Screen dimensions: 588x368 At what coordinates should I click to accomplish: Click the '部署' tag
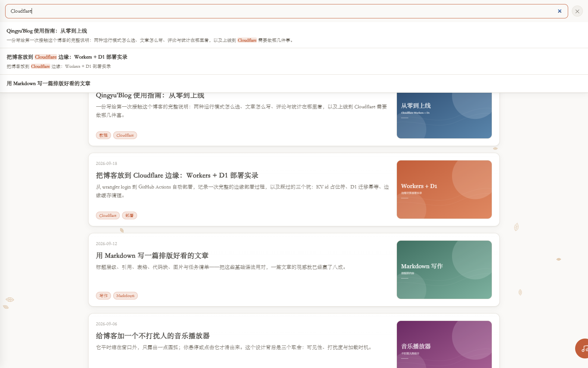(129, 215)
